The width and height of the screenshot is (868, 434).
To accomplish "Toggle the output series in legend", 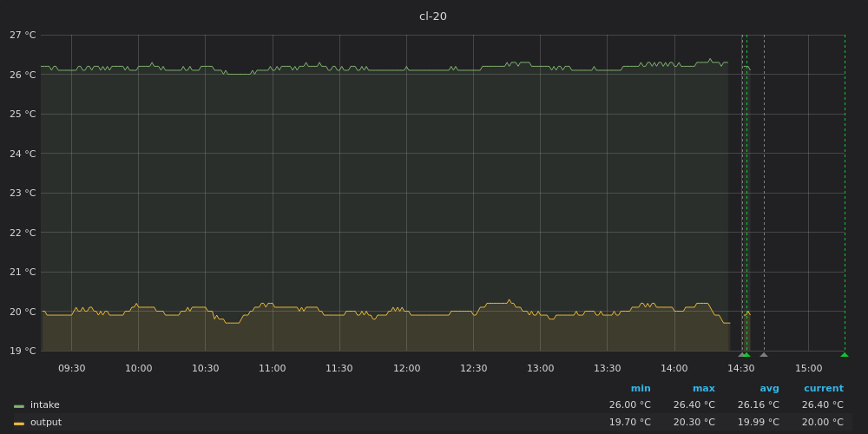I will click(46, 423).
